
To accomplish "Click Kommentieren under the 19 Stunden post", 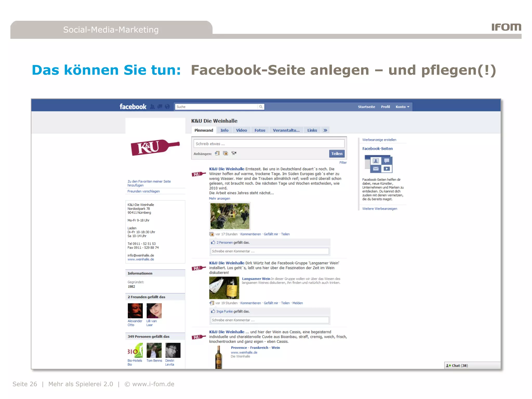I will coord(250,303).
